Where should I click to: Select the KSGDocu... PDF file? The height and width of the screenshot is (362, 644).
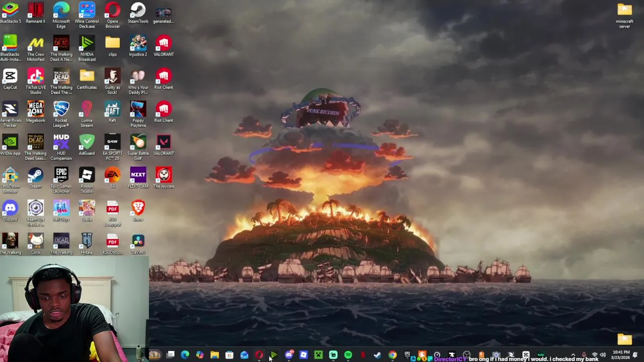(x=113, y=244)
